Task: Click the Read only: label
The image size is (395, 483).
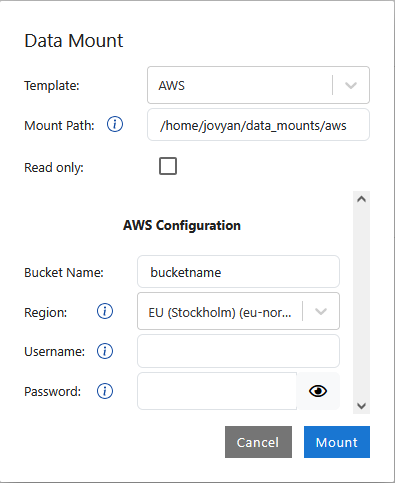Action: [x=54, y=167]
